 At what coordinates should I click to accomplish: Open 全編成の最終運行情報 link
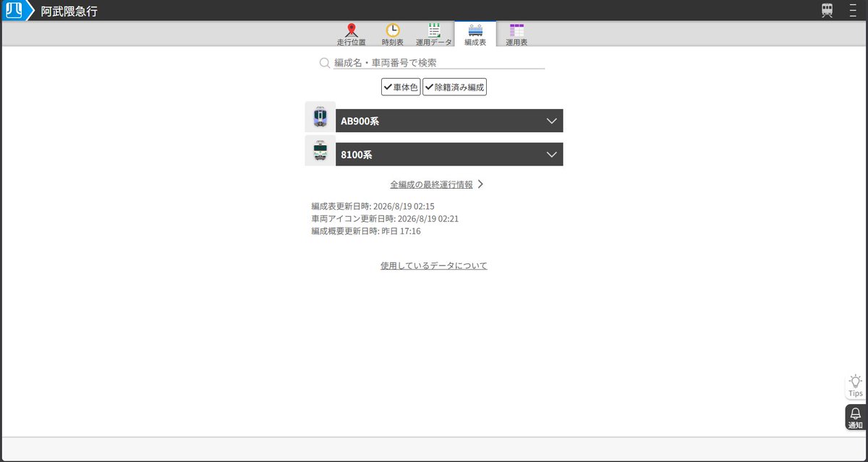coord(437,184)
